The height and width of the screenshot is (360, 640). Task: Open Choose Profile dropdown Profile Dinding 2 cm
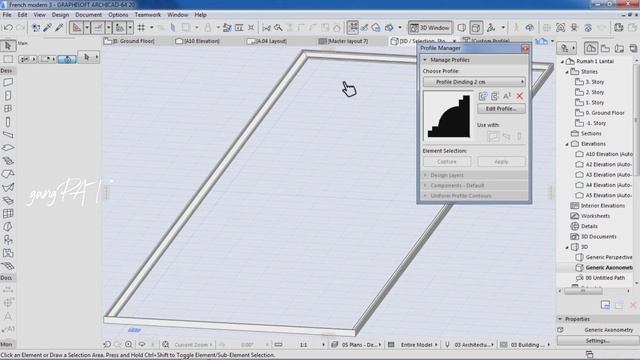coord(474,82)
